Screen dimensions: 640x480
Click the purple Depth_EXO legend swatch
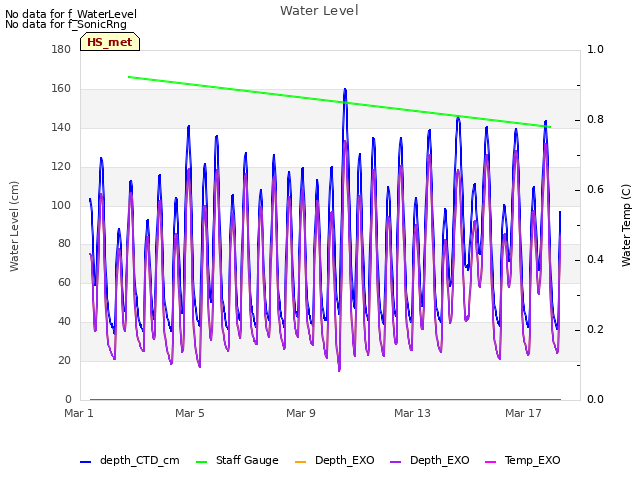[396, 462]
